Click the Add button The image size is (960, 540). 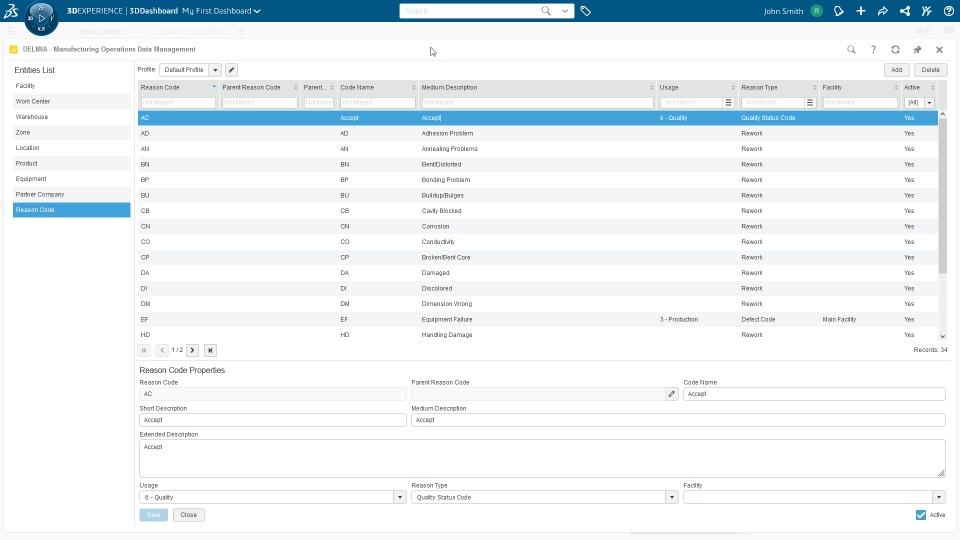pyautogui.click(x=896, y=70)
